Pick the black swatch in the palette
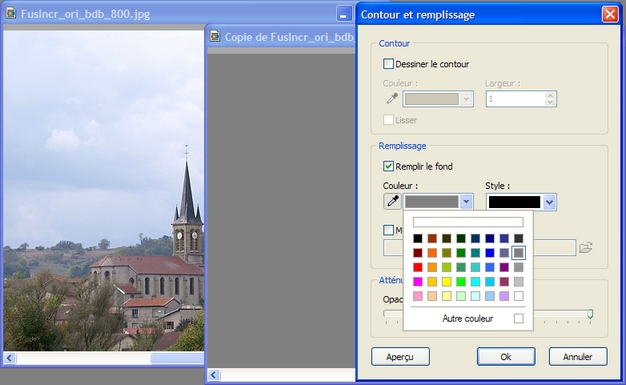Screen dimensions: 626x385 tap(418, 238)
